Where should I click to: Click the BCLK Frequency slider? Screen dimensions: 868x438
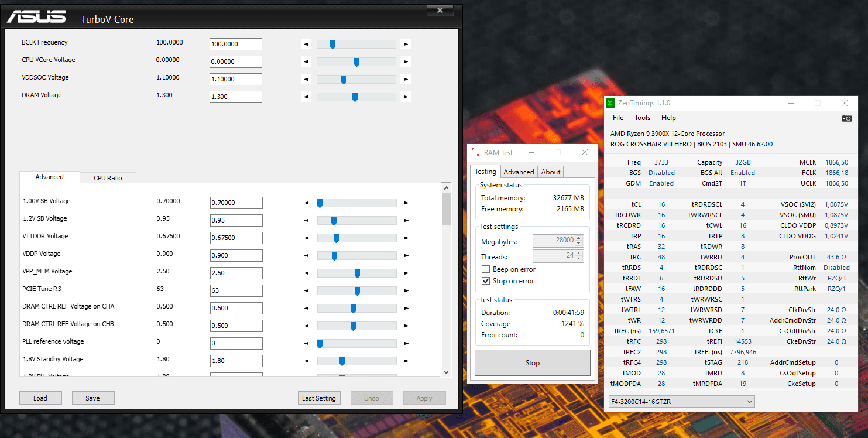click(356, 44)
